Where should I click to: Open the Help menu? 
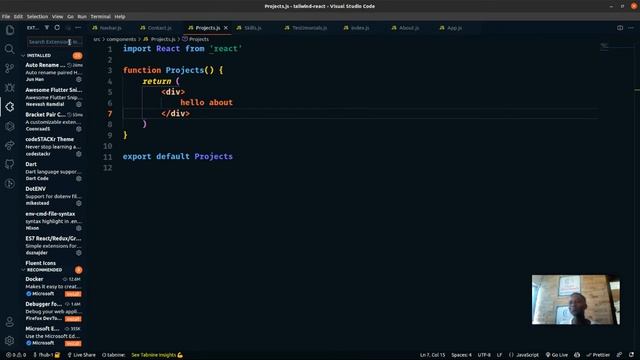coord(120,16)
